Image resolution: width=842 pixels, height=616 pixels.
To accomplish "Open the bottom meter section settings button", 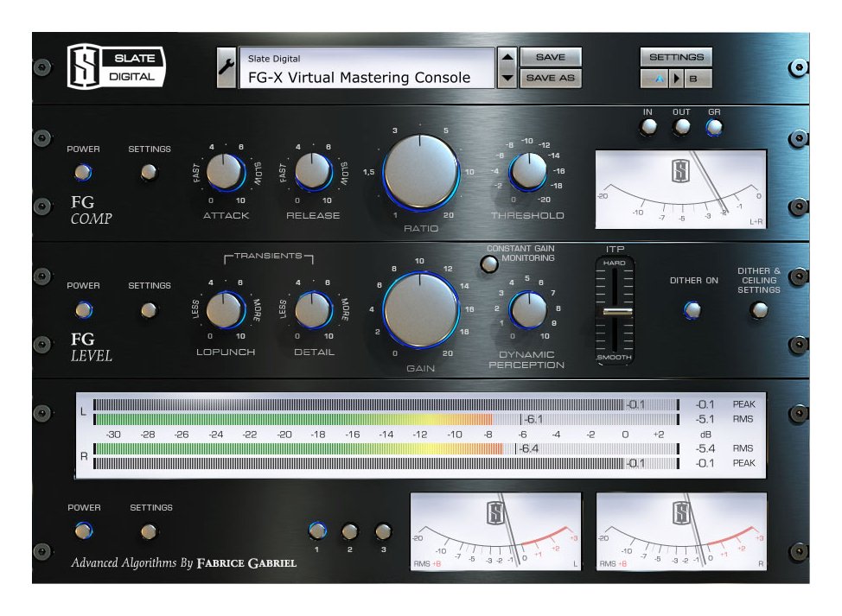I will click(149, 531).
